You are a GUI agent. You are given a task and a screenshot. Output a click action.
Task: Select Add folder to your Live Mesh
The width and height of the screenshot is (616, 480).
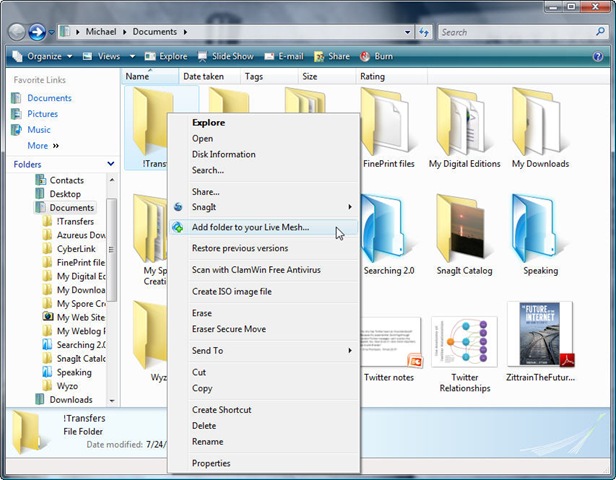[x=250, y=227]
